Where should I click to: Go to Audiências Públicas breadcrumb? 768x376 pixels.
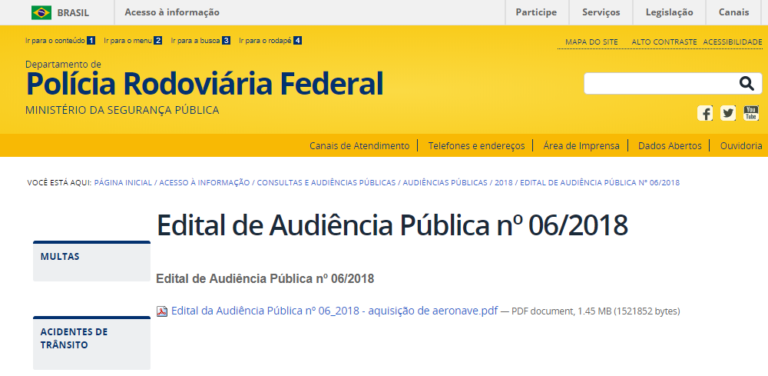click(445, 183)
